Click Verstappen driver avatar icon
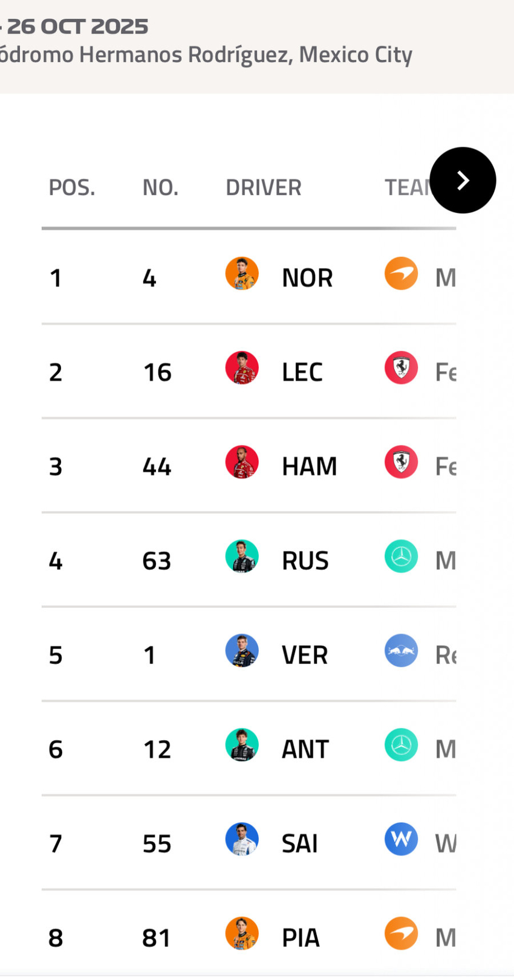 pos(242,651)
